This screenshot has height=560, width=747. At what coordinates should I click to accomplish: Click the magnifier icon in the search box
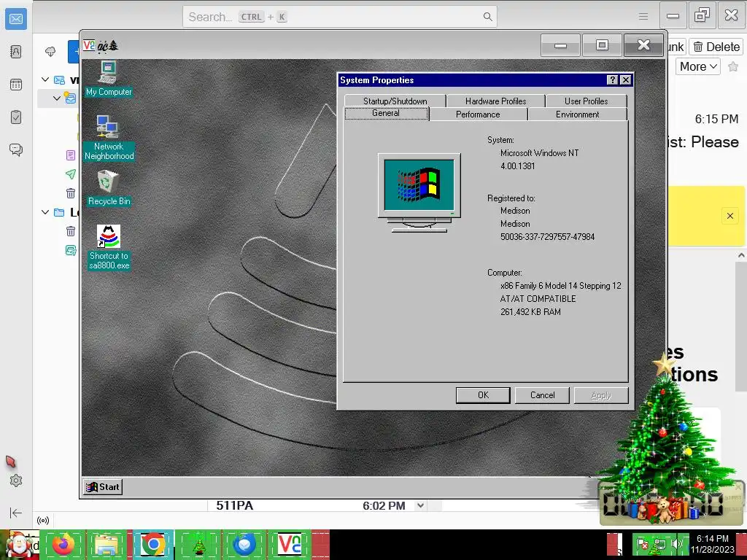[x=487, y=17]
